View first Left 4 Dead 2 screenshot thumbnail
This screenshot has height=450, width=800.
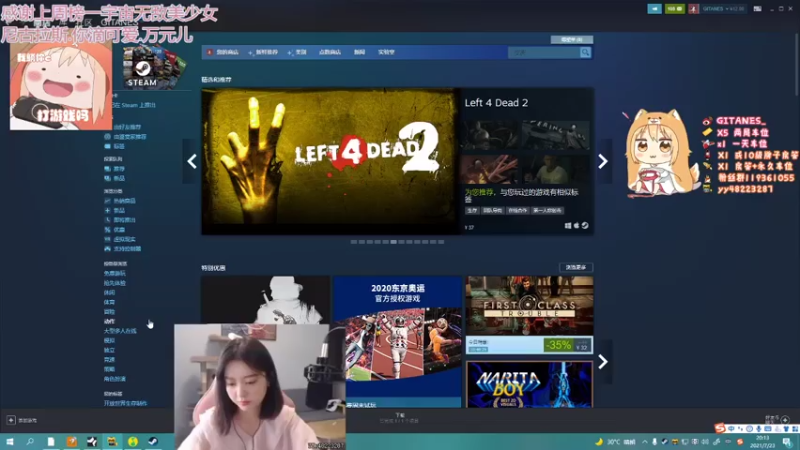pyautogui.click(x=490, y=135)
